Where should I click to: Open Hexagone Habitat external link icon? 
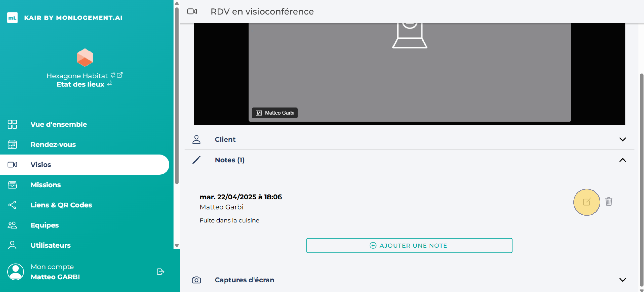pos(120,75)
